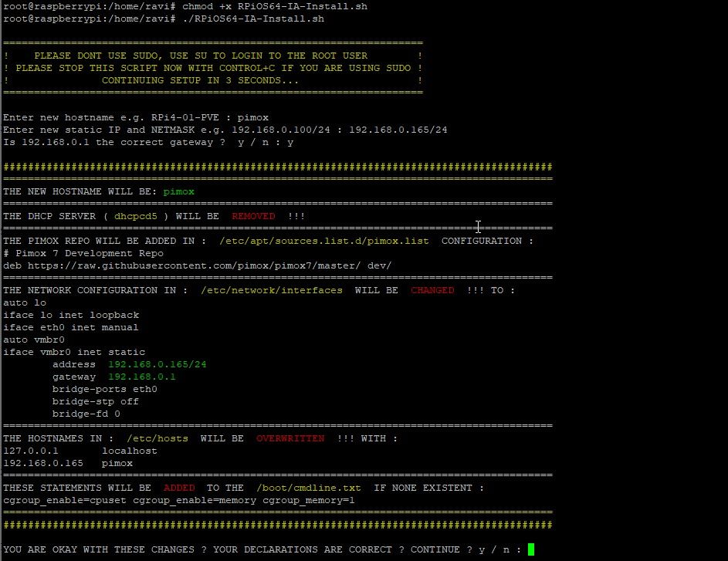
Task: Select the pimox hostname entered value
Action: [x=178, y=191]
